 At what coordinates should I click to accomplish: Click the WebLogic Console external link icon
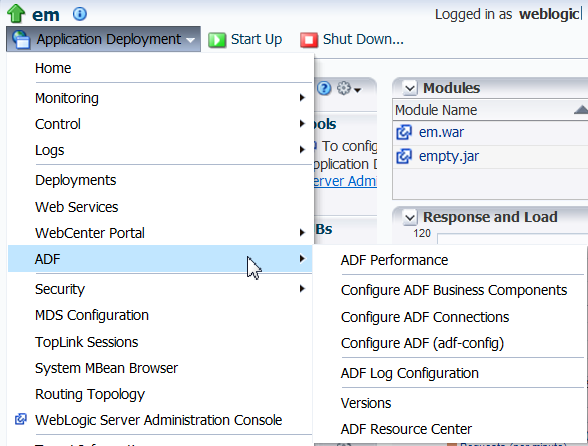[21, 419]
